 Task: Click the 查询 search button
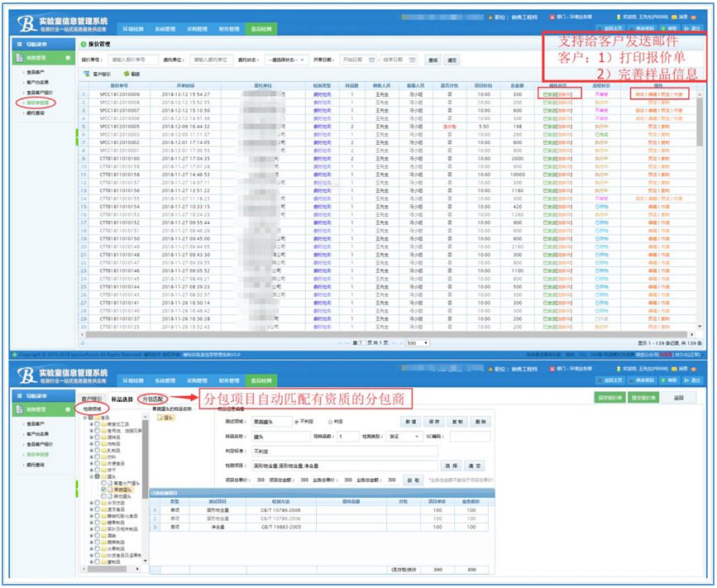pos(433,60)
